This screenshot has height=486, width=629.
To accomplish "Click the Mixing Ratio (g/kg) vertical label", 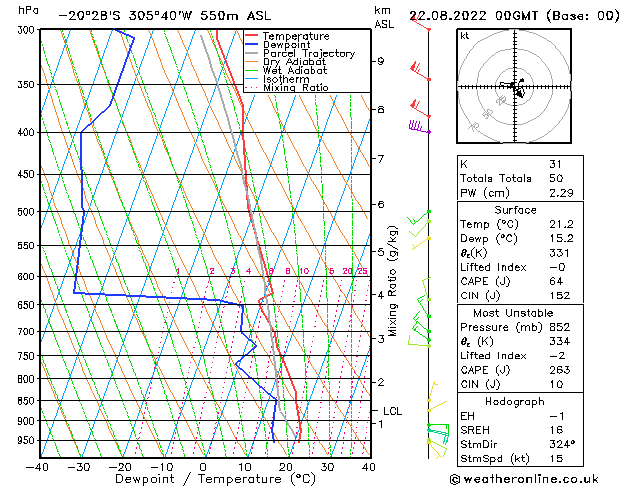I will (392, 281).
